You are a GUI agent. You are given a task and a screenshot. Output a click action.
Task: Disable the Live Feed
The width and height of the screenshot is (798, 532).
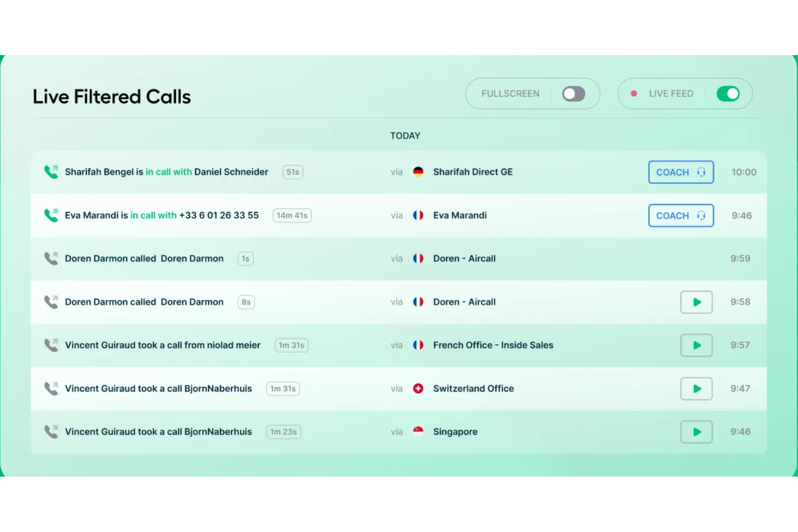728,93
